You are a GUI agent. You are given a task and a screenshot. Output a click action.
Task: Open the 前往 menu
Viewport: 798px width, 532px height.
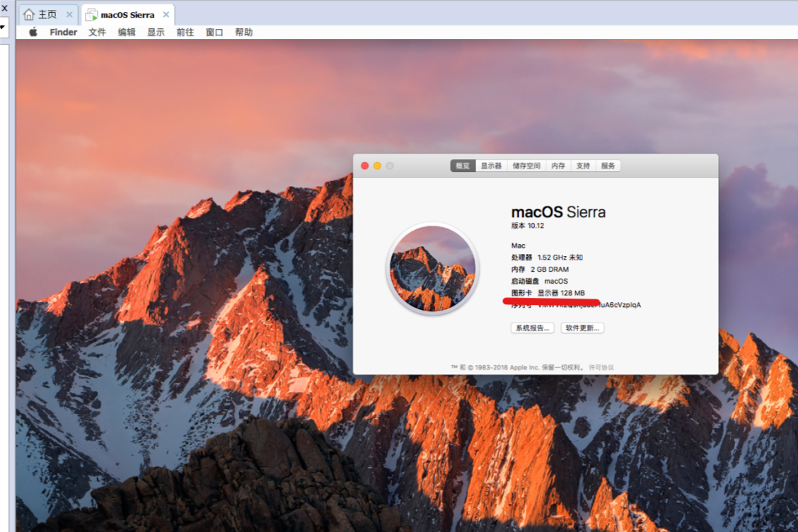click(185, 32)
